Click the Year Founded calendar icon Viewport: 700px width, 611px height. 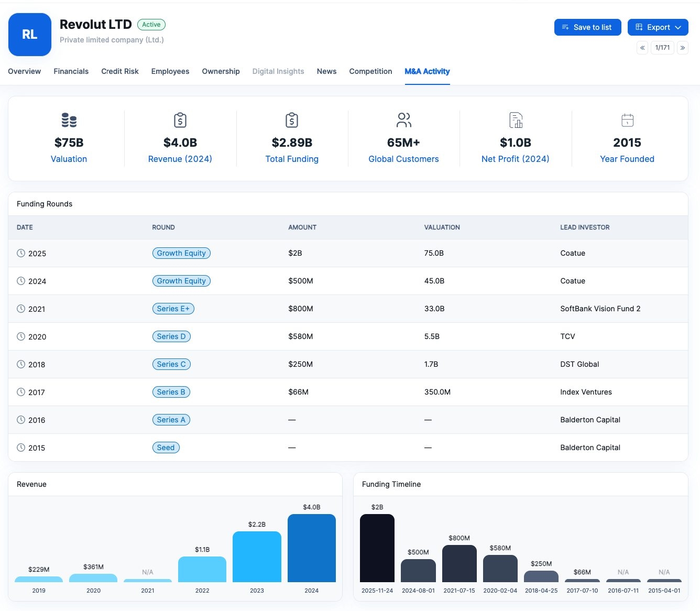tap(627, 121)
